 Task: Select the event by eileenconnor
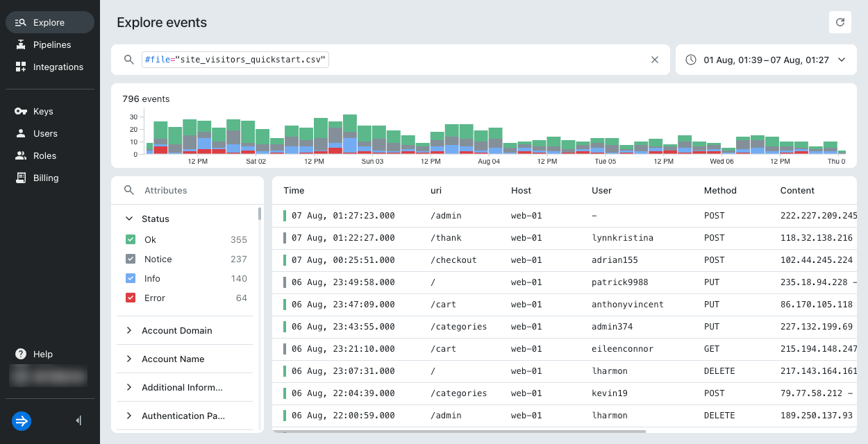[x=564, y=349]
